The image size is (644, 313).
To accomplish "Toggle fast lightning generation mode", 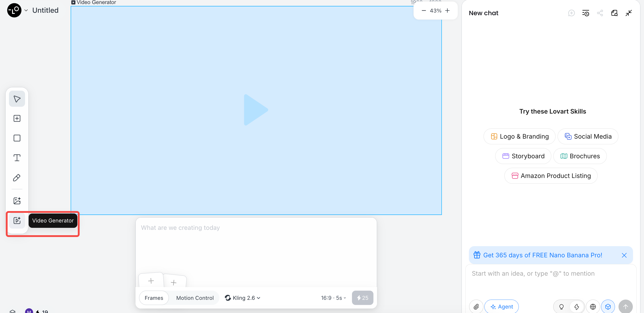I will 576,306.
